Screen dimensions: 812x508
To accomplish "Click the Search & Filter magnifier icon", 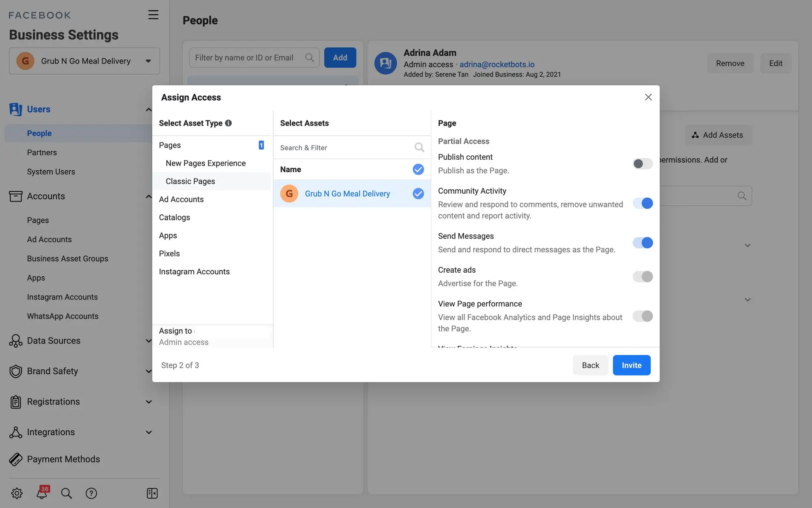I will coord(419,148).
